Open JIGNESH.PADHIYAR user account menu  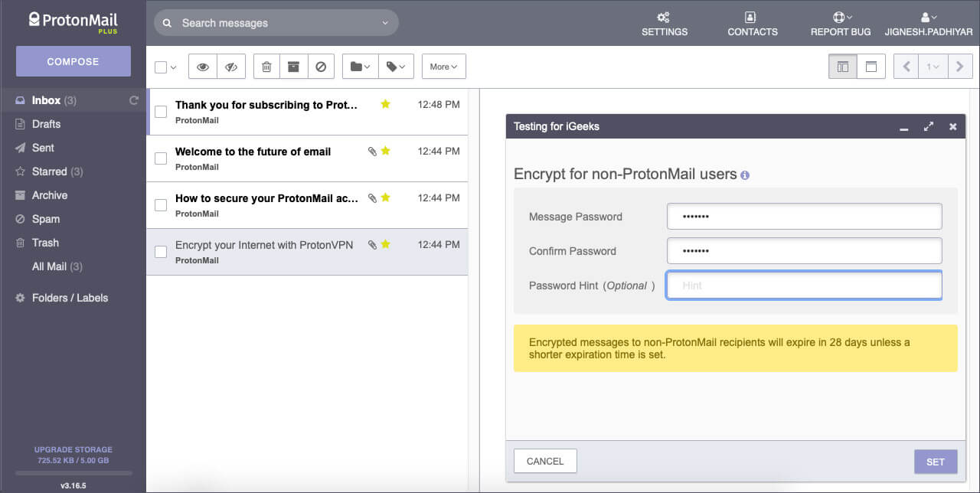tap(929, 24)
